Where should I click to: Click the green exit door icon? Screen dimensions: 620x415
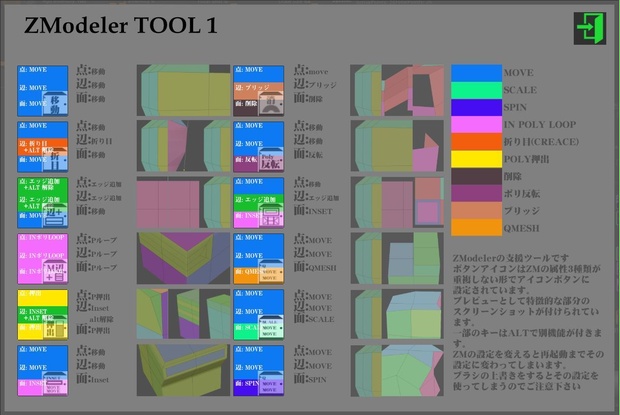[590, 28]
